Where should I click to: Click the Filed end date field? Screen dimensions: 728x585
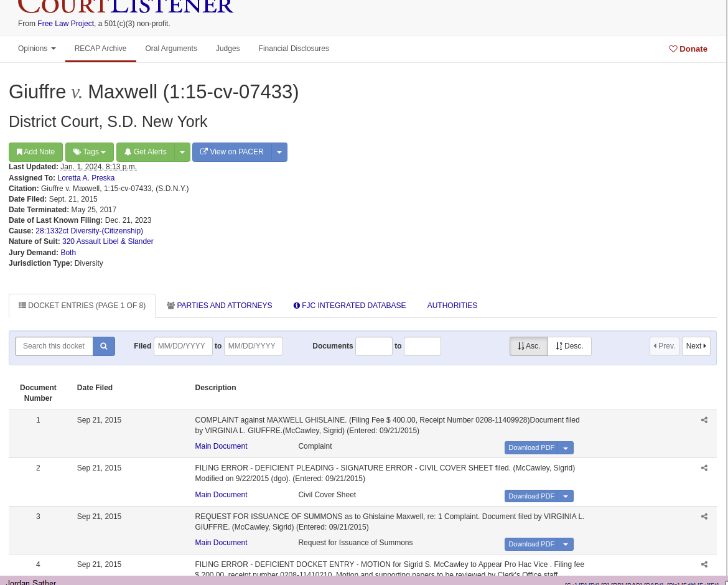coord(253,347)
